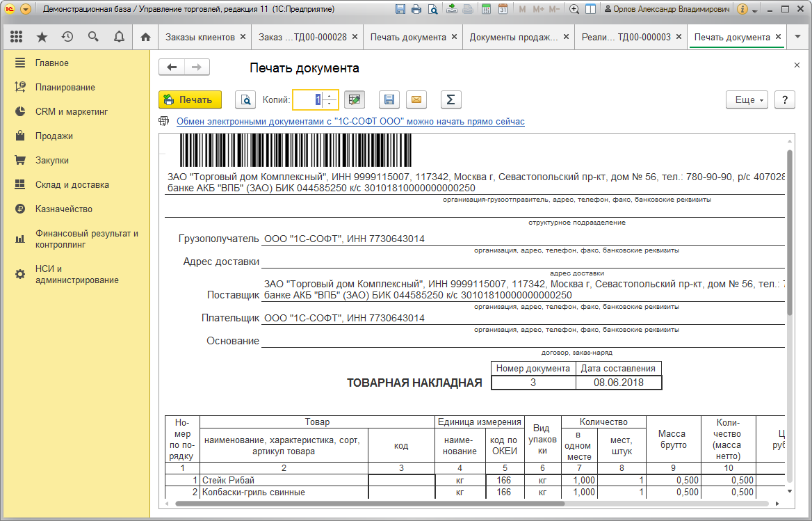Open the Еще dropdown menu
Image resolution: width=812 pixels, height=521 pixels.
(x=748, y=100)
